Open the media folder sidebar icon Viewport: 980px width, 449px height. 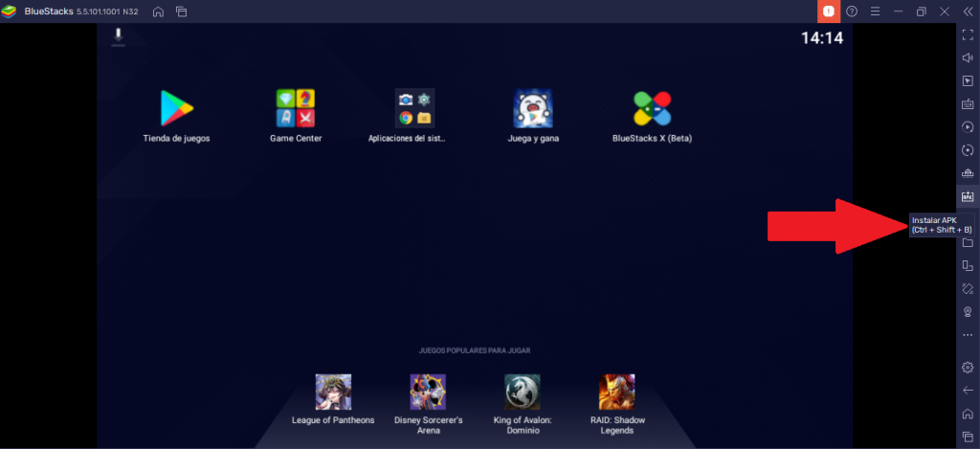(x=968, y=242)
